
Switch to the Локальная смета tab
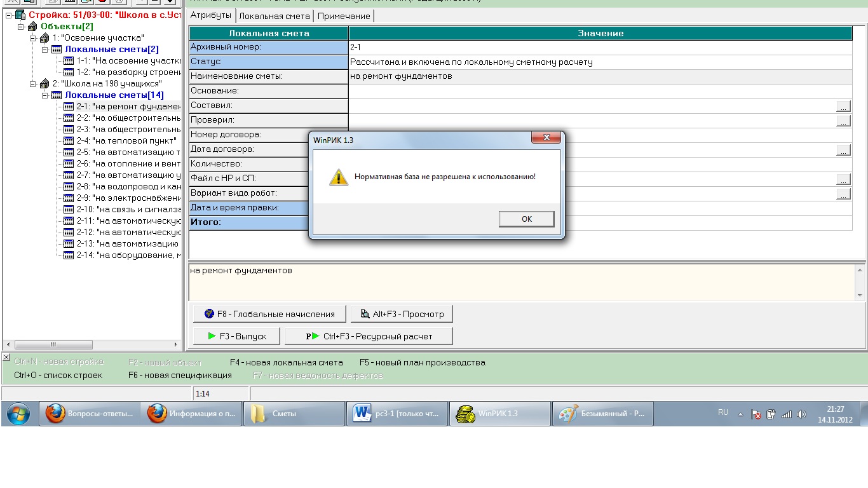(x=275, y=16)
